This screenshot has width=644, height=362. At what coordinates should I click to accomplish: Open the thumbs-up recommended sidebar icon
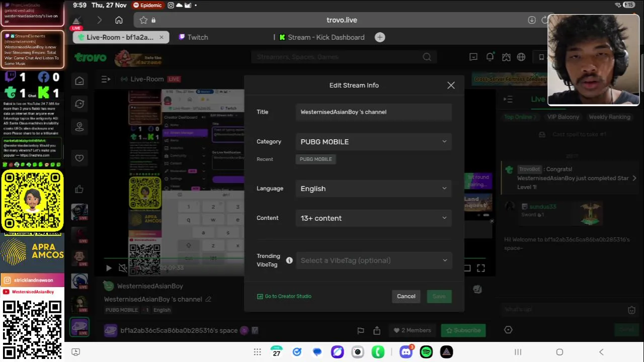coord(79,189)
